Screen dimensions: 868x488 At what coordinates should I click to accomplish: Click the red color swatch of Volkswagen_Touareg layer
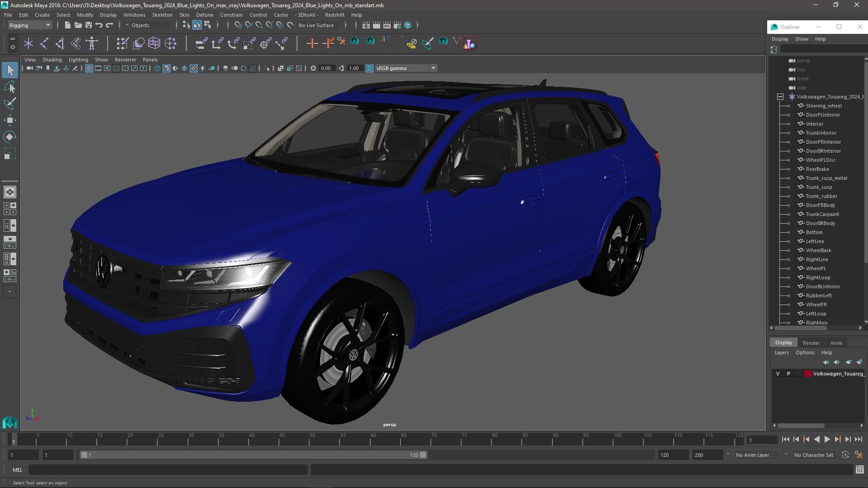[808, 374]
